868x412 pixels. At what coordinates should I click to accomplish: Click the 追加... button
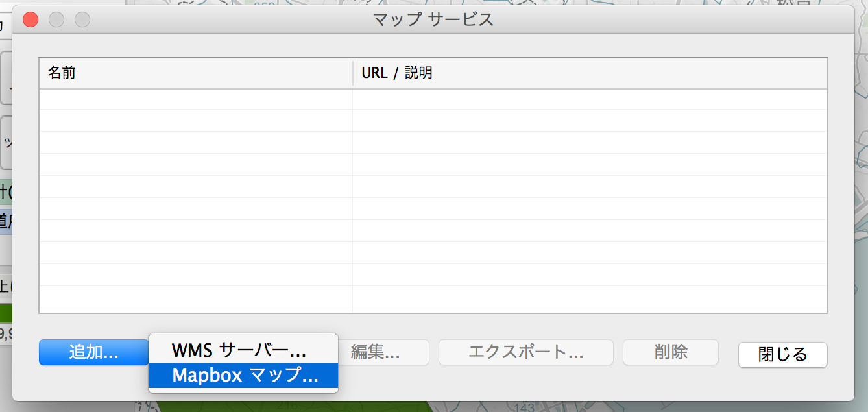pos(93,352)
